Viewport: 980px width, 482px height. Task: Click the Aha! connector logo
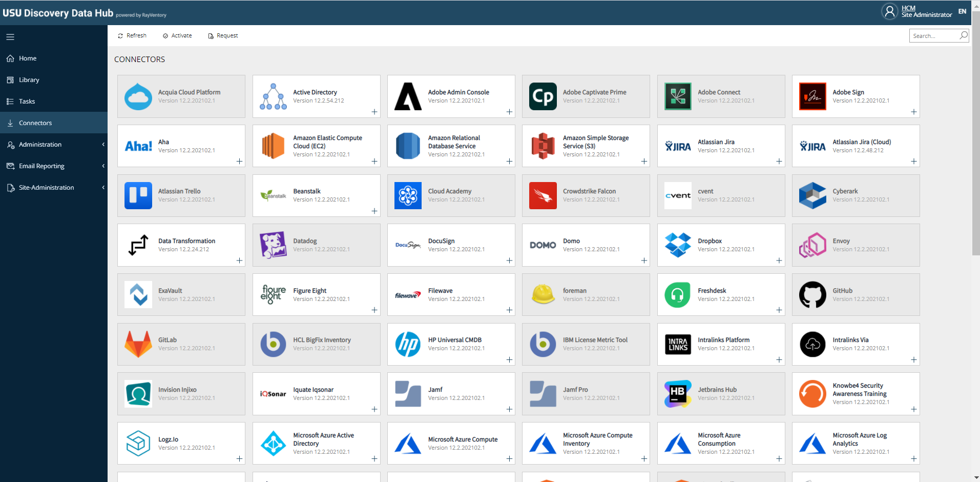(138, 146)
